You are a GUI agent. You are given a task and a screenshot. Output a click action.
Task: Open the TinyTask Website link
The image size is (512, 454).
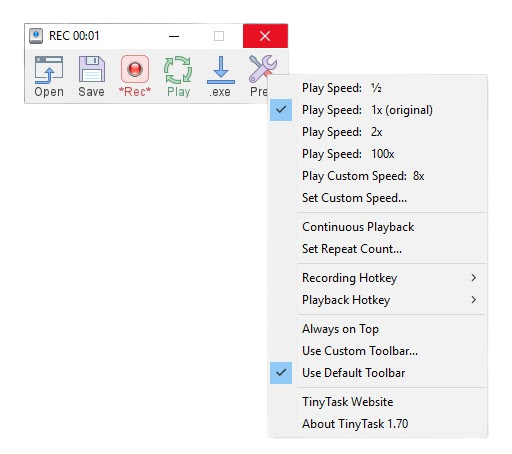[378, 402]
